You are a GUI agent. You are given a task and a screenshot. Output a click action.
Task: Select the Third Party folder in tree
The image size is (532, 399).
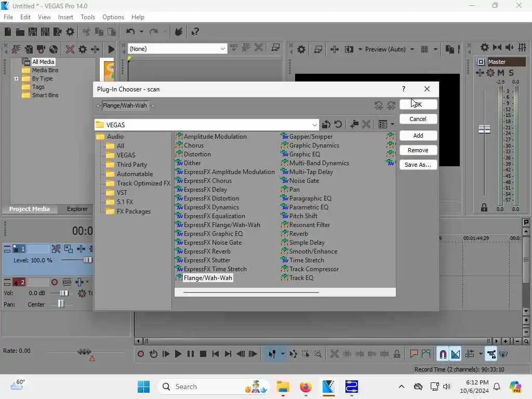point(131,165)
